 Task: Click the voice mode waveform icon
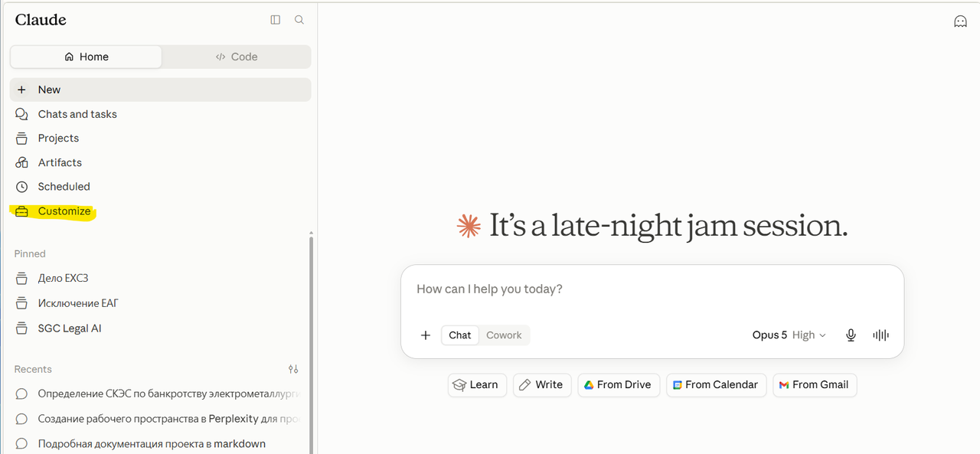click(881, 335)
